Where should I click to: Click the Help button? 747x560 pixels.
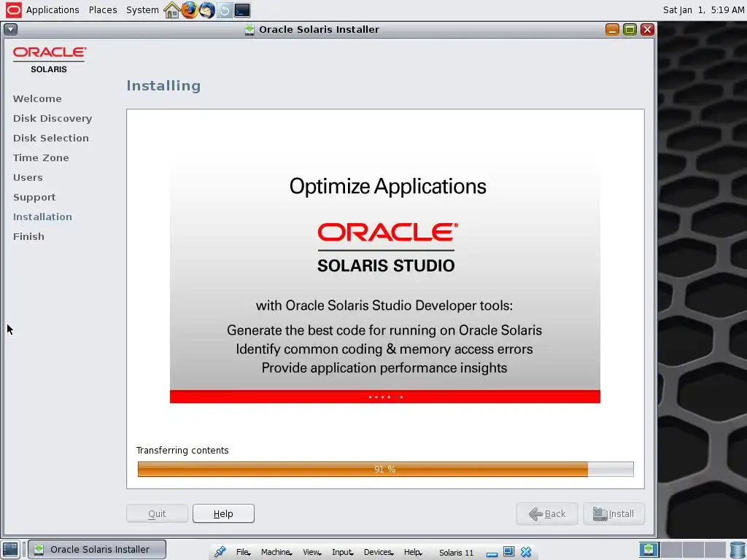coord(223,514)
